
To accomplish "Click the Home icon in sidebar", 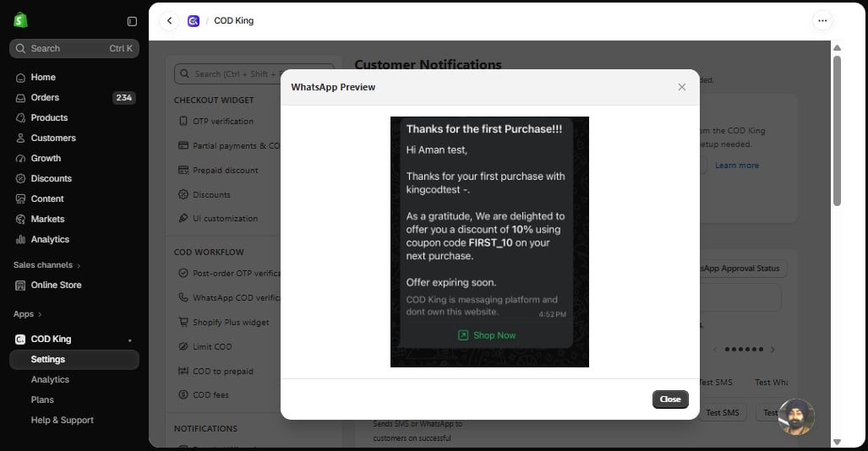I will [20, 78].
